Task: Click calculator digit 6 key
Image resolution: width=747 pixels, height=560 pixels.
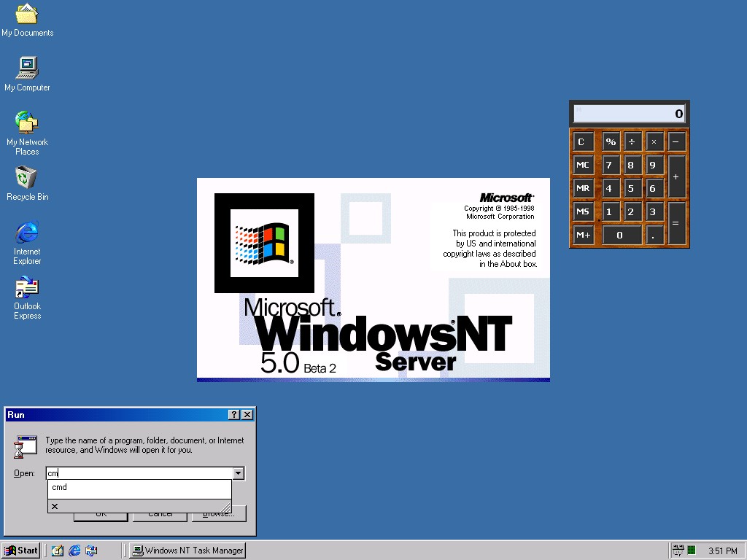Action: pos(654,188)
